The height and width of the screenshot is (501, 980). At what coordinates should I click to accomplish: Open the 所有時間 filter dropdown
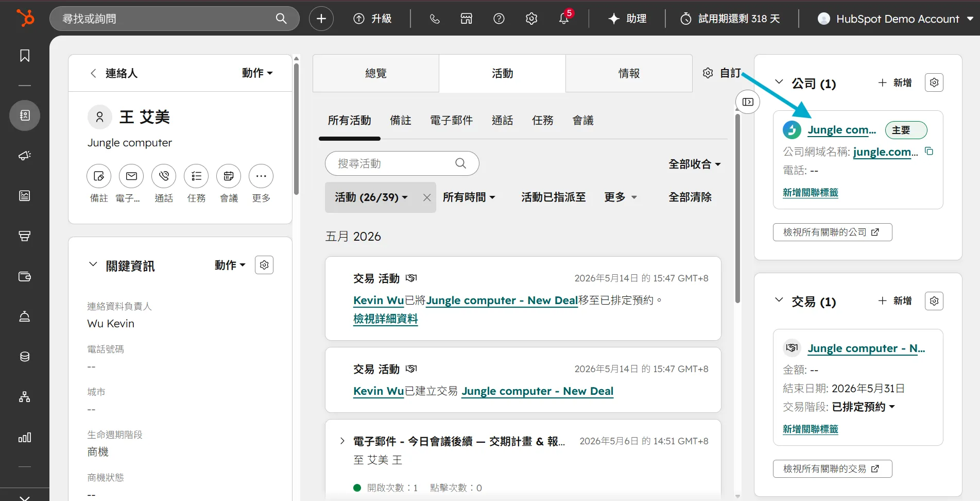[469, 197]
